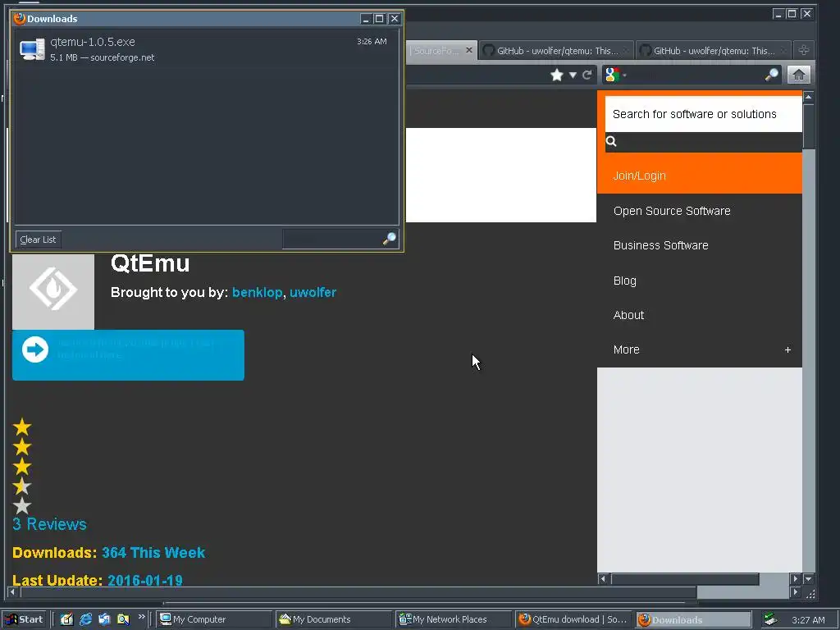
Task: Launch Internet Explorer from Quick Launch
Action: [85, 619]
